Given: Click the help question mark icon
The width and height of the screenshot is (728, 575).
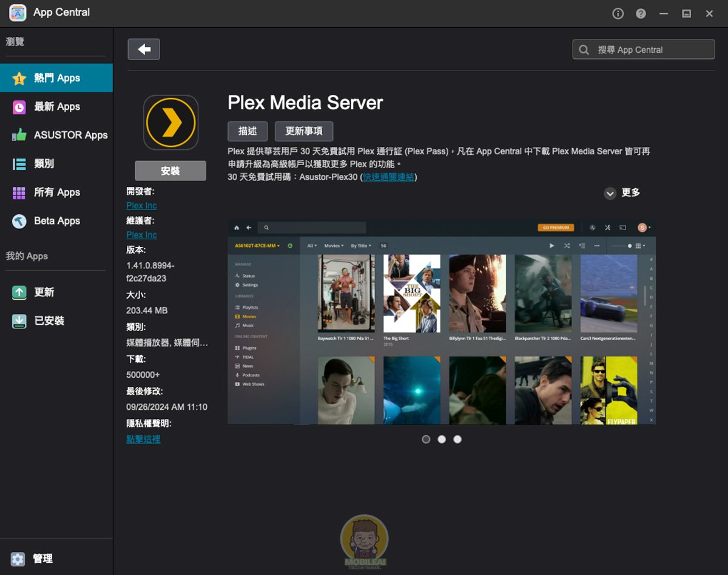Looking at the screenshot, I should click(641, 13).
